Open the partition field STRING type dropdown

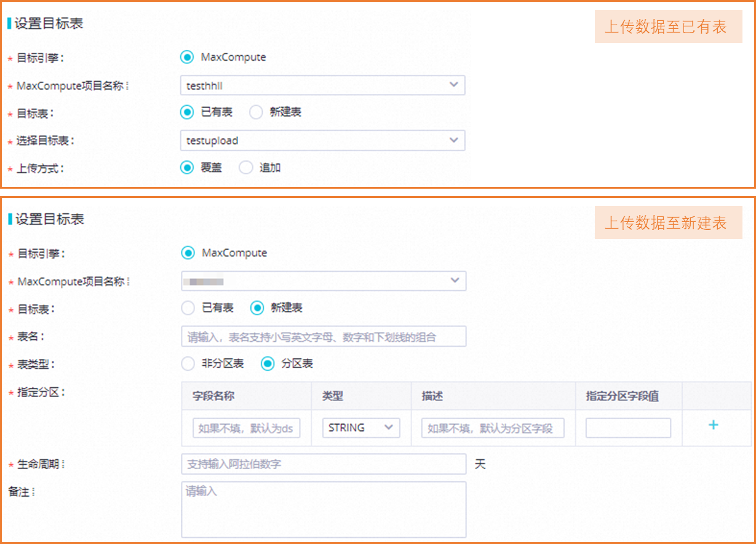coord(360,427)
